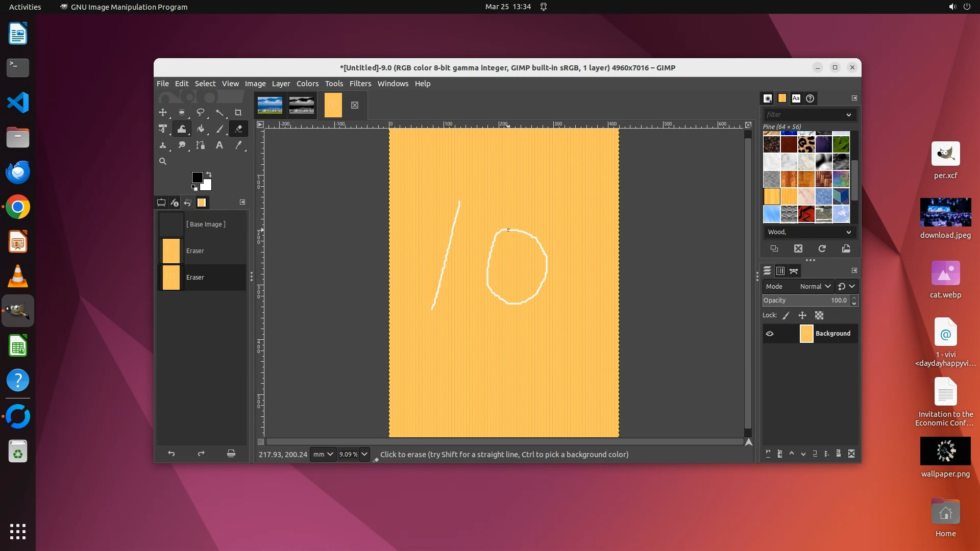Select the Color Picker eyedropper tool
Screen dimensions: 980x551
tap(238, 145)
